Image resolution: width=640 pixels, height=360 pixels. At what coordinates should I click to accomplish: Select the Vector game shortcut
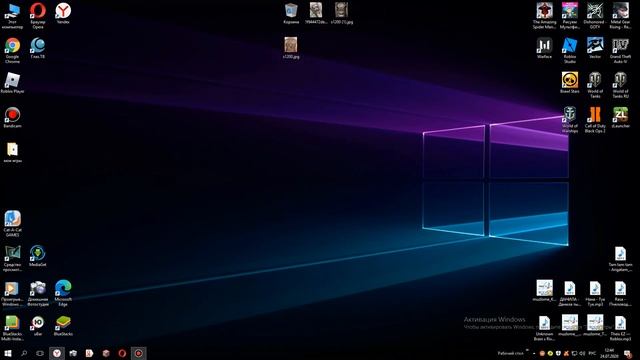coord(595,48)
